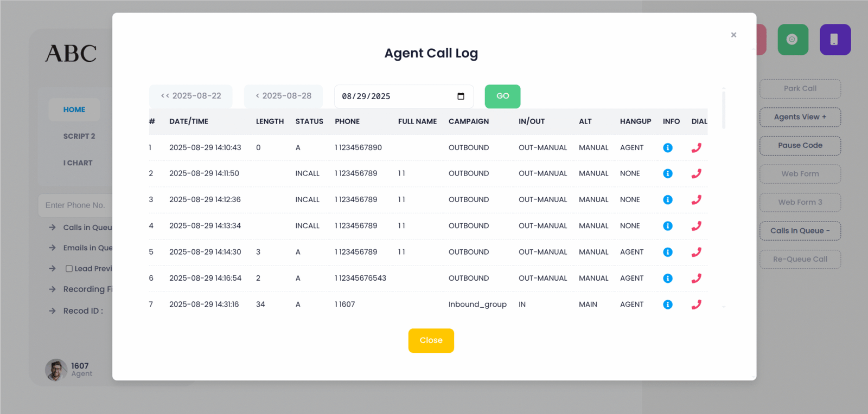Jump back to week 2025-08-22
The width and height of the screenshot is (868, 414).
click(191, 96)
